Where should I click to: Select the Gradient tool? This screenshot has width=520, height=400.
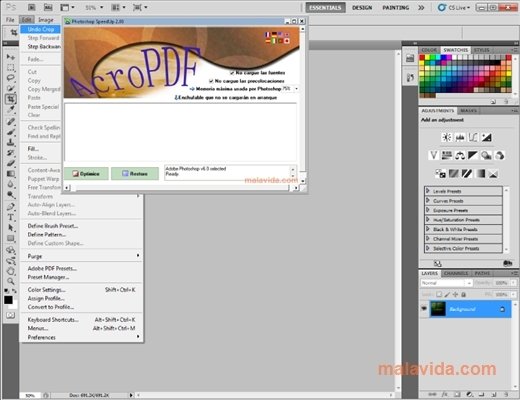coord(10,174)
